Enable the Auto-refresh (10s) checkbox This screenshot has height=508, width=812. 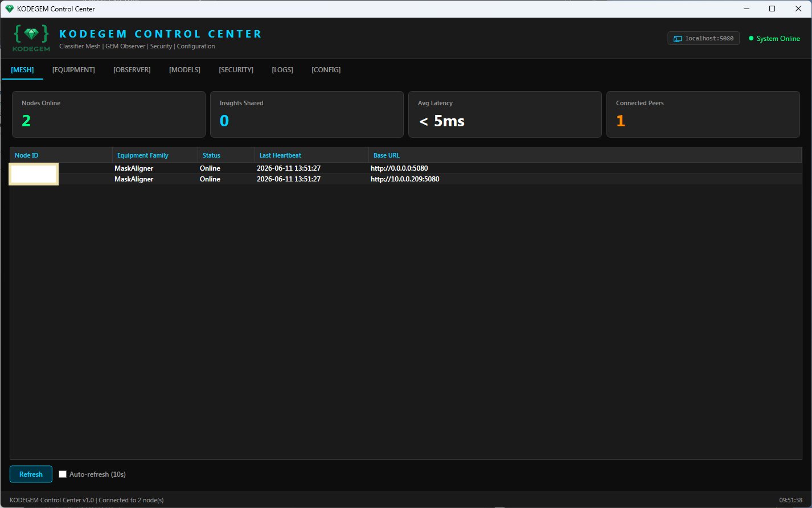pyautogui.click(x=63, y=474)
